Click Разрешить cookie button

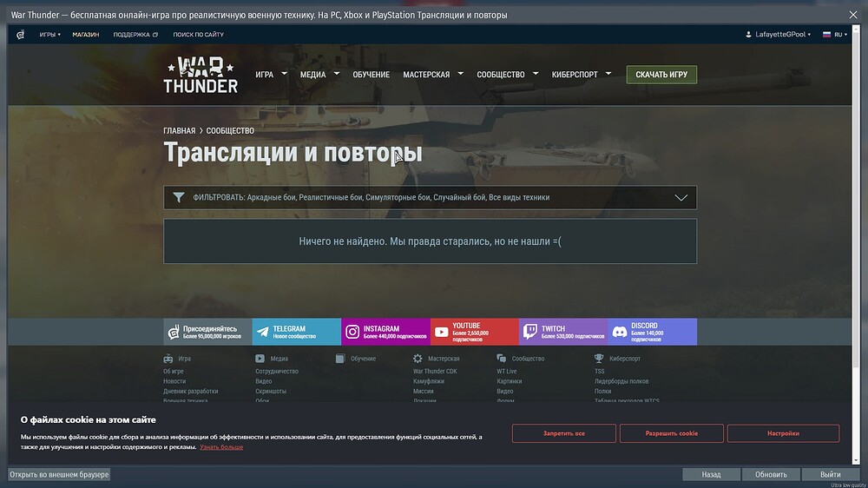click(x=672, y=433)
